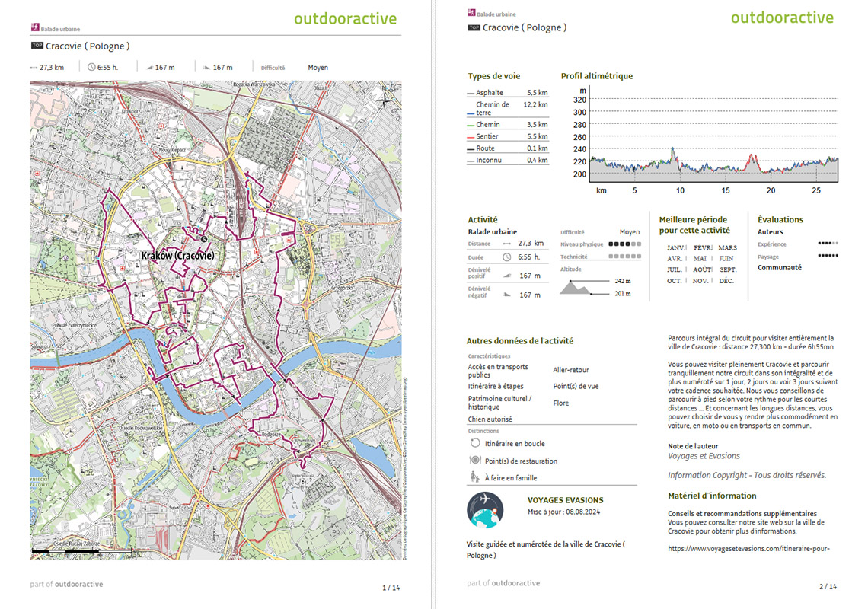Click the Patrimoine culturel / historique characteristic
868x609 pixels.
click(x=499, y=403)
